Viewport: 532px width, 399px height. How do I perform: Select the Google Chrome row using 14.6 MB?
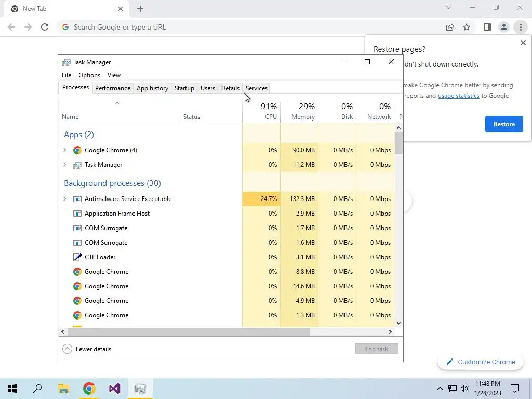(x=227, y=286)
